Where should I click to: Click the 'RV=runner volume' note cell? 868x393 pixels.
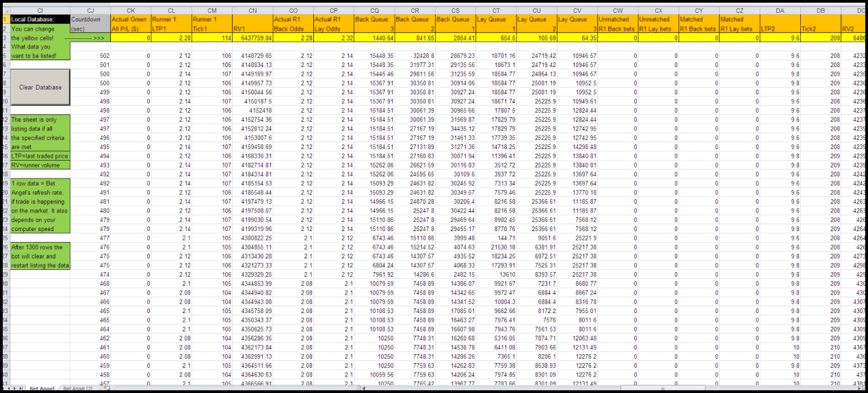click(x=40, y=165)
